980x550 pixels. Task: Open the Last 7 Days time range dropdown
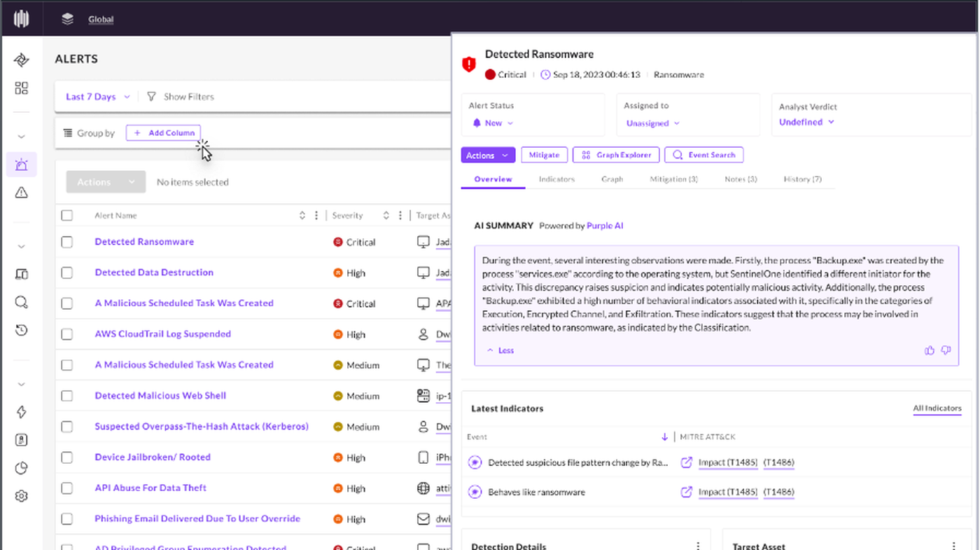tap(98, 97)
